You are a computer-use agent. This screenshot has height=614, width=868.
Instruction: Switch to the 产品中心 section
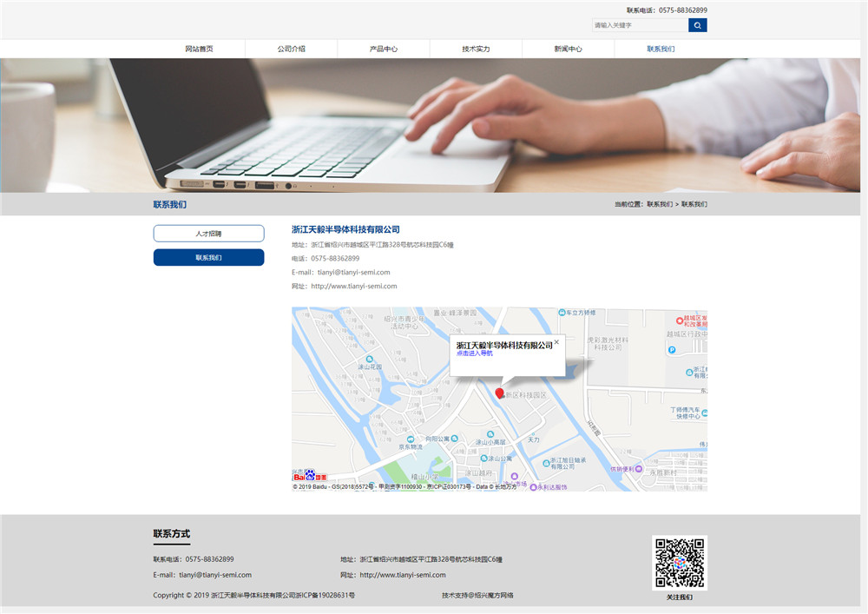pyautogui.click(x=384, y=49)
